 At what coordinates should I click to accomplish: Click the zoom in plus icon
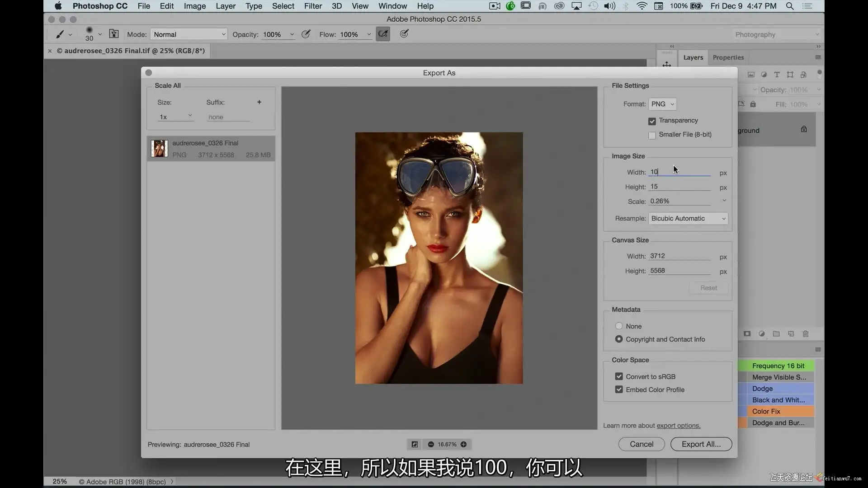point(463,445)
